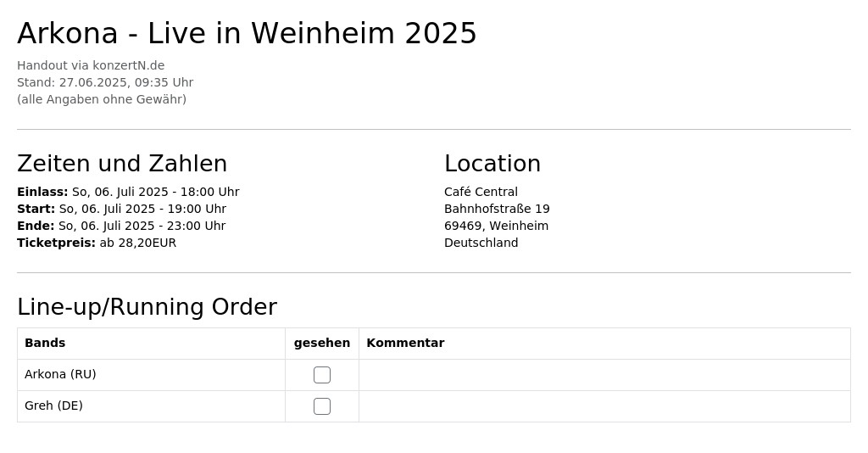
Task: Click the Zeiten und Zahlen heading
Action: 122,164
